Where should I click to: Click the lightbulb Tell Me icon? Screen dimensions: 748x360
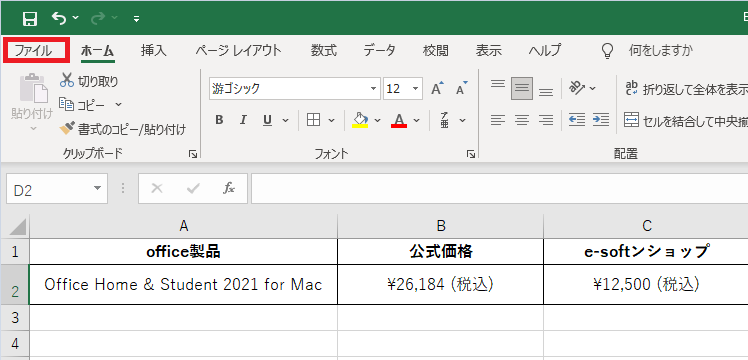[607, 51]
